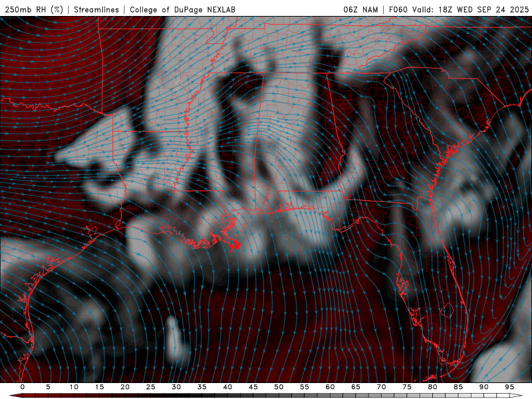Click the 0 value on the color scale
Image resolution: width=532 pixels, height=399 pixels.
tap(23, 387)
